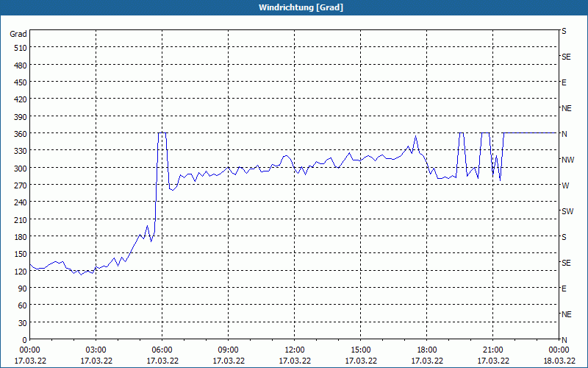Select the 15:00 time label
Viewport: 588px width, 368px height.
(x=361, y=350)
